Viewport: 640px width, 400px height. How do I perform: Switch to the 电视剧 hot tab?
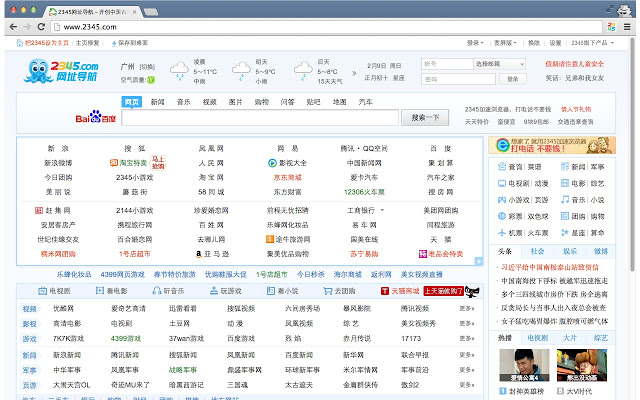click(537, 338)
